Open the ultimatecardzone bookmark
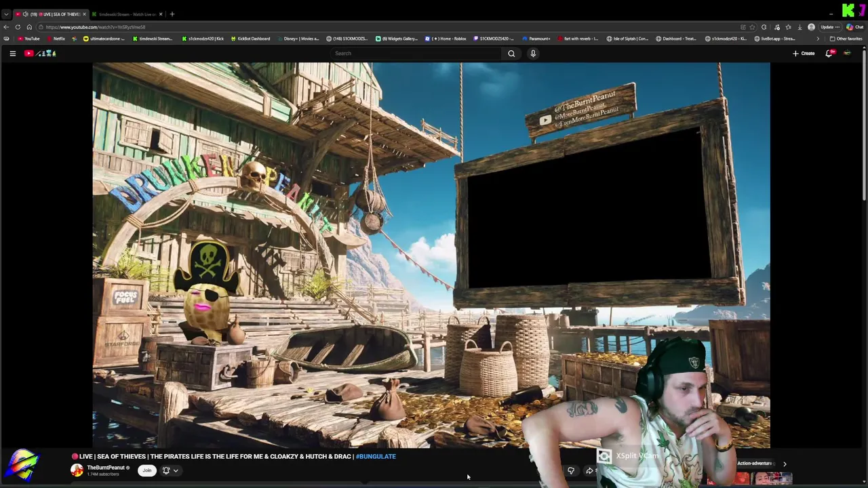868x488 pixels. pos(104,39)
